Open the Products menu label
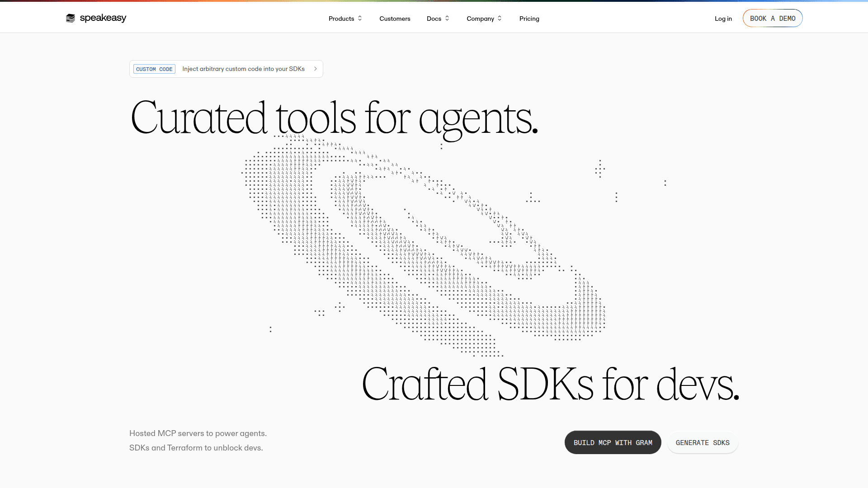This screenshot has width=868, height=488. tap(341, 19)
